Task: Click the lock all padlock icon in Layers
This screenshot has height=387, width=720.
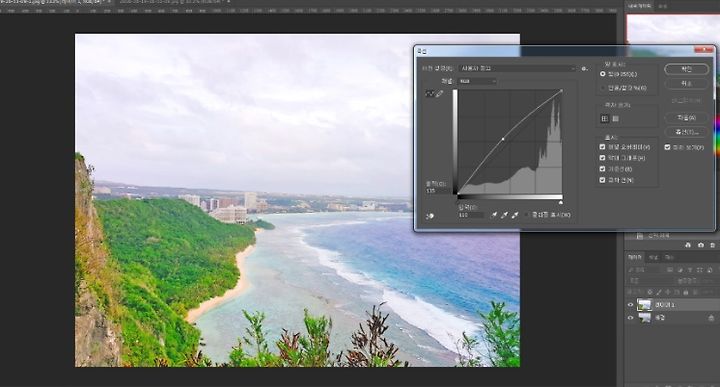Action: coord(686,292)
